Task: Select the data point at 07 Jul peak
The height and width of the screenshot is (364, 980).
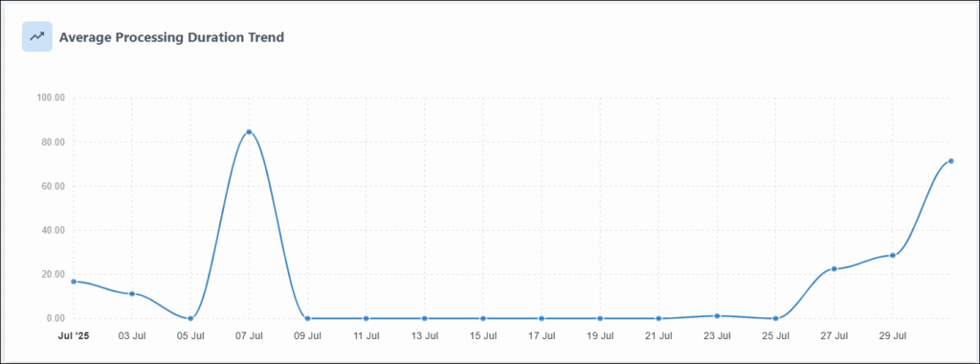Action: [249, 132]
